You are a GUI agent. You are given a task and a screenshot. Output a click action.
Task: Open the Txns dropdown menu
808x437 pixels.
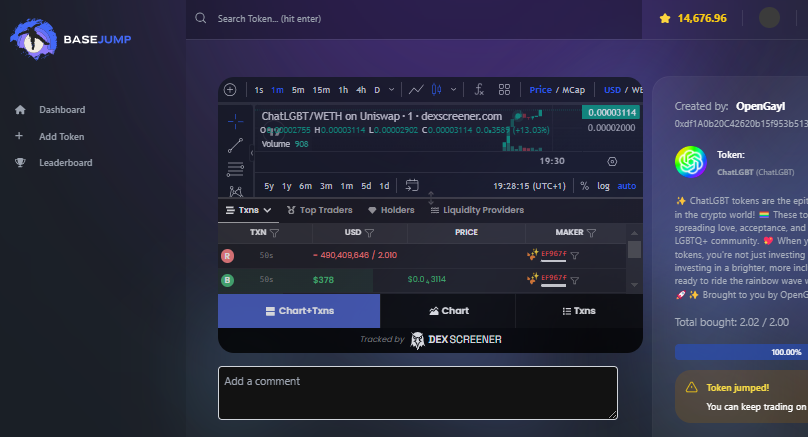point(248,210)
